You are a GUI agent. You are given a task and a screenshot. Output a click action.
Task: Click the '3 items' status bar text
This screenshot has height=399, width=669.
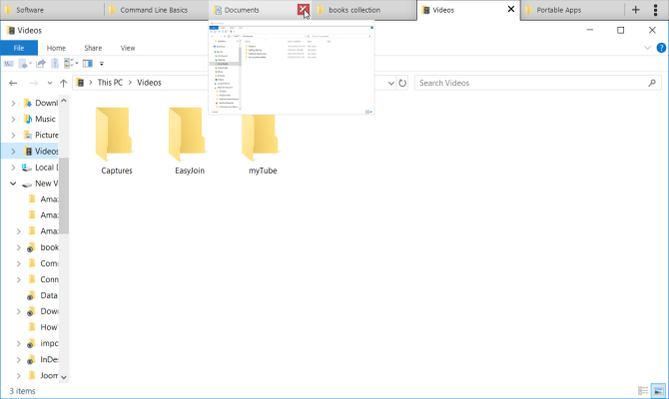point(23,391)
